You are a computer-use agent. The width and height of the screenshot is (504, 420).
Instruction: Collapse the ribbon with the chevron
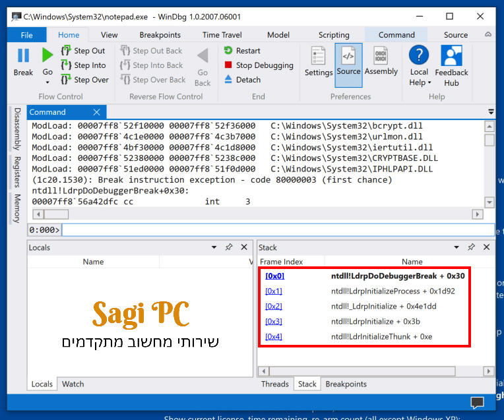tap(488, 34)
